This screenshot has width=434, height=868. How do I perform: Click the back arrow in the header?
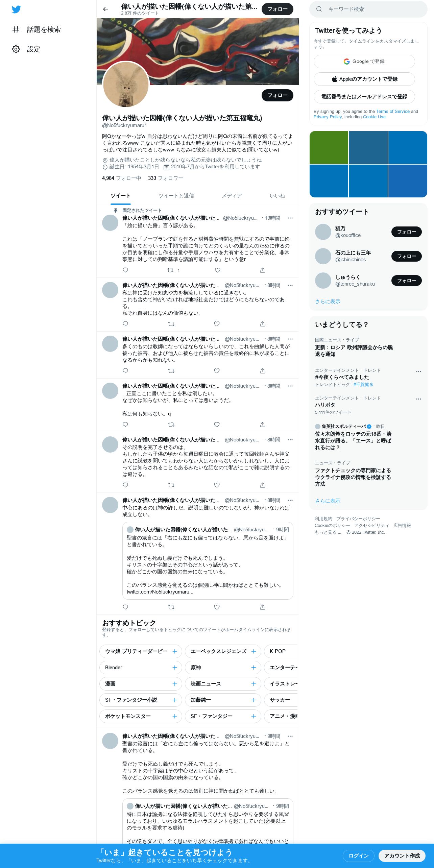tap(105, 9)
